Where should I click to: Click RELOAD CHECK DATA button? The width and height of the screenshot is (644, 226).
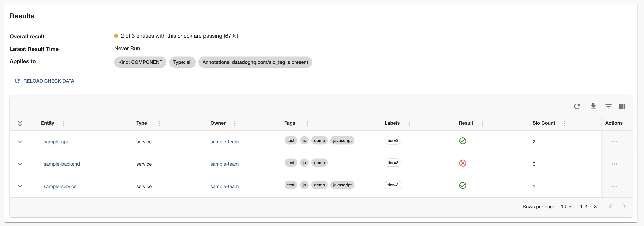pyautogui.click(x=45, y=81)
